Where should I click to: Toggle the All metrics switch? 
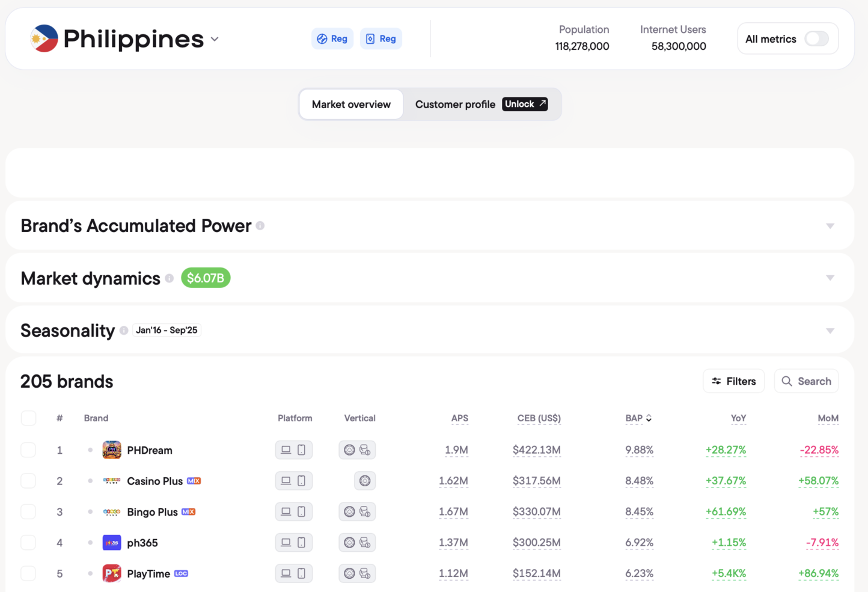816,39
